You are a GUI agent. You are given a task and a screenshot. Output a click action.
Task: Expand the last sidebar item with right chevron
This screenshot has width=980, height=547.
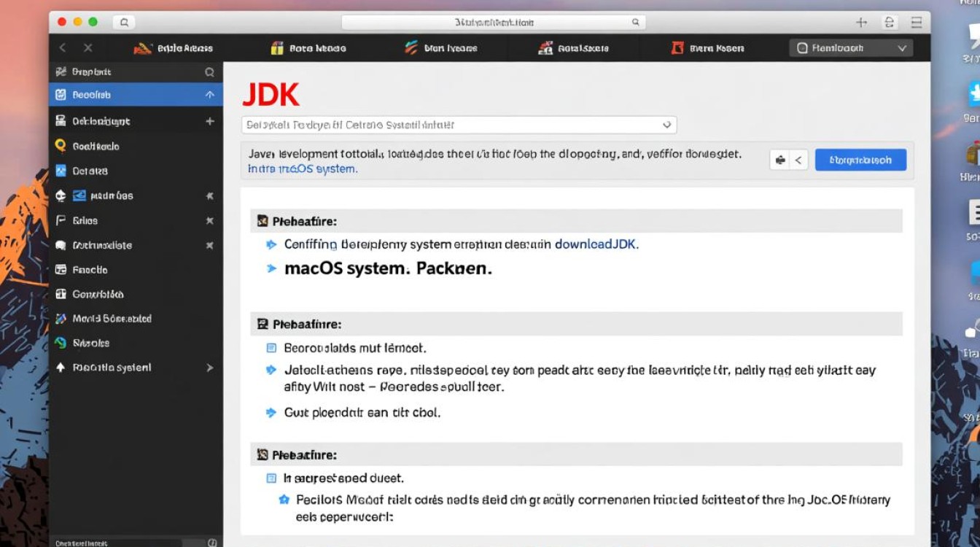coord(209,368)
